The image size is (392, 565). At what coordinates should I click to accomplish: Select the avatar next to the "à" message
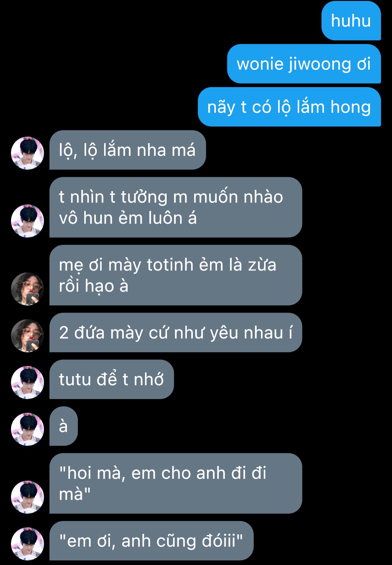tap(27, 429)
